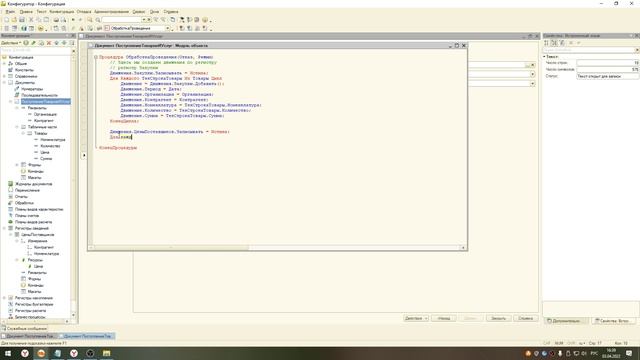Click the Windows Start button

pos(8,353)
